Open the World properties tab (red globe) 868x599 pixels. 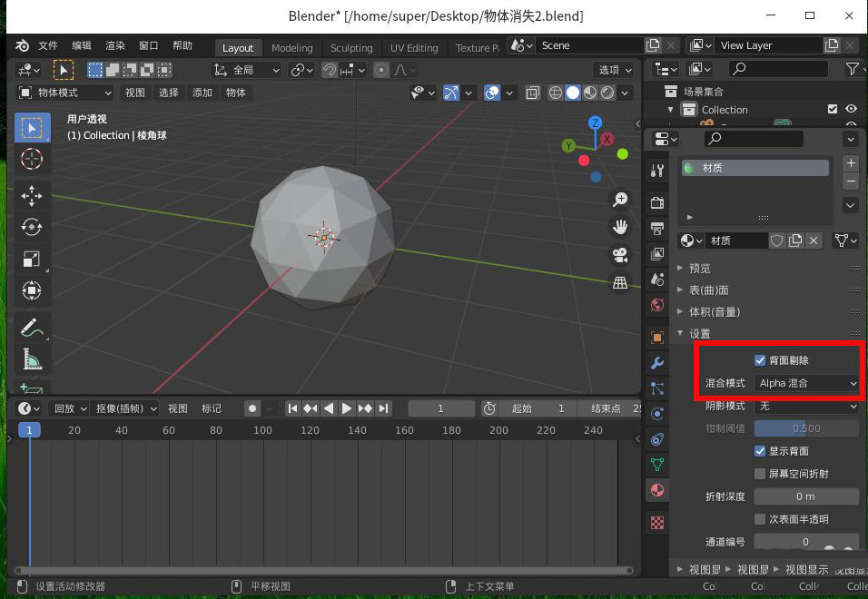[657, 305]
